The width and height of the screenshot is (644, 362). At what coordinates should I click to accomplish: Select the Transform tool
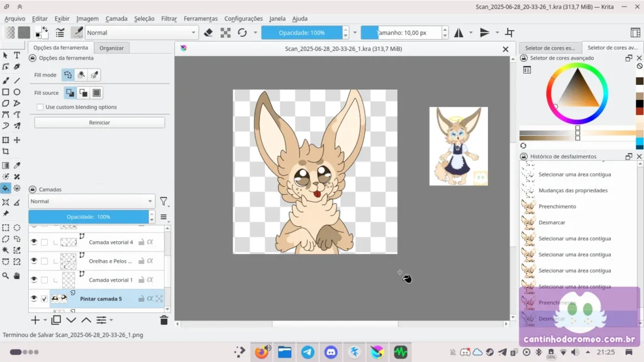point(6,140)
